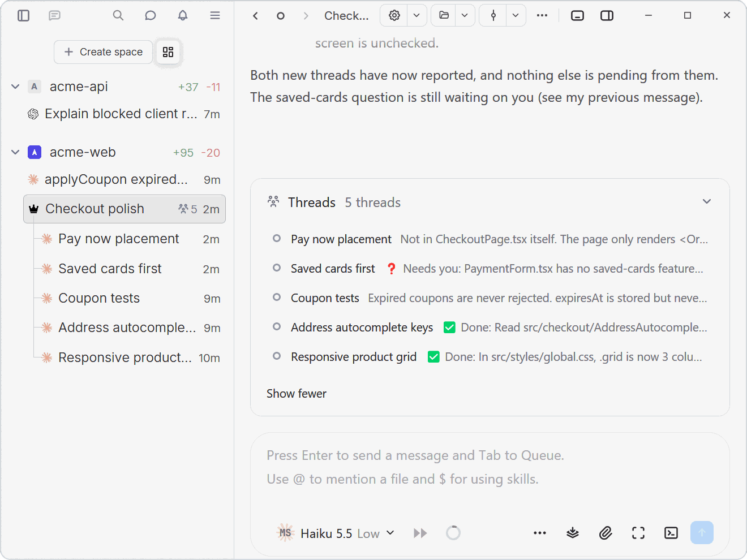This screenshot has width=747, height=560.
Task: Click the circle status icon in title bar
Action: 281,16
